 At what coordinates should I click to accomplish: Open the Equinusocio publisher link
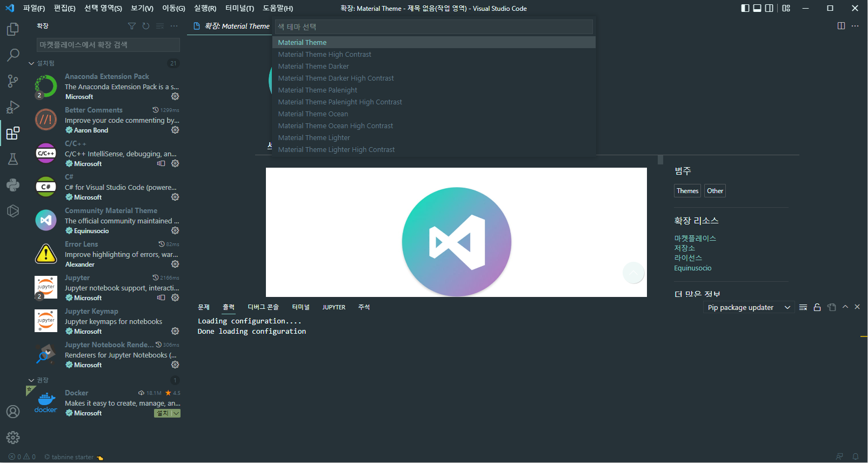[x=693, y=268]
